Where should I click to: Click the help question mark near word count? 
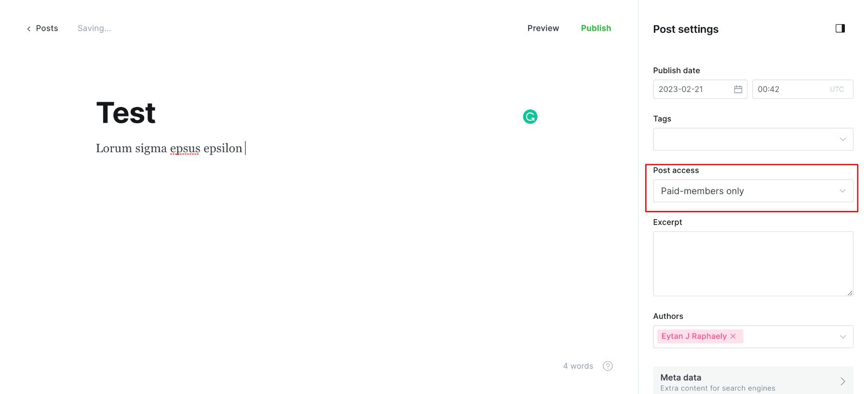(x=608, y=366)
